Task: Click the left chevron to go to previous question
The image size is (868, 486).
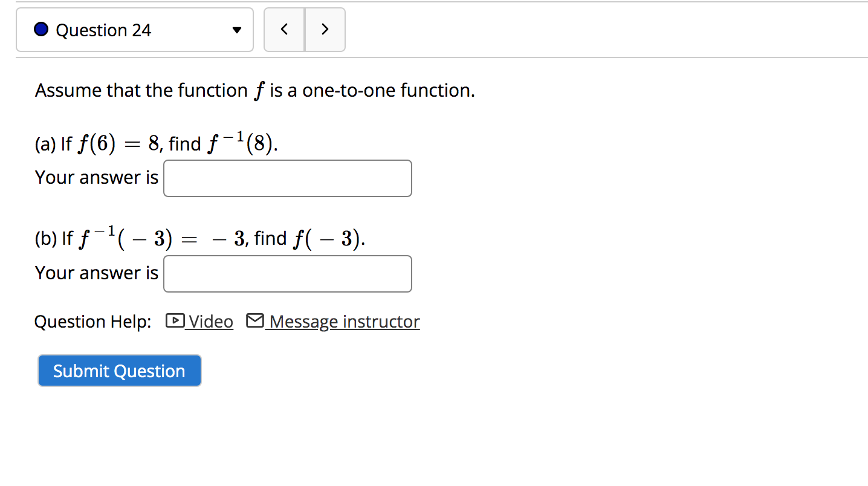Action: pos(284,29)
